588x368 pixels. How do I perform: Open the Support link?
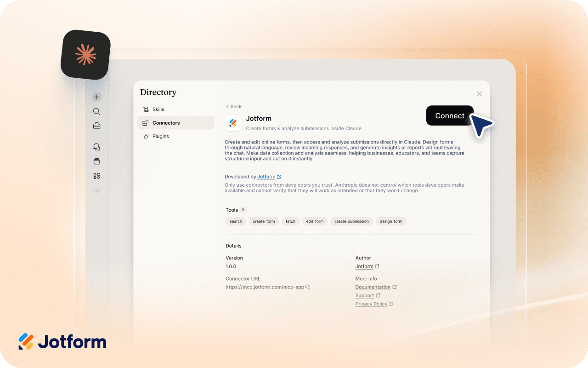[x=365, y=295]
